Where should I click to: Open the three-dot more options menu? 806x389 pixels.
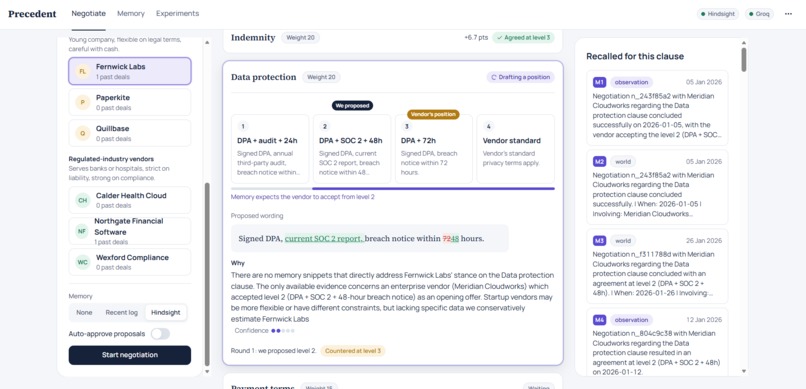click(788, 14)
